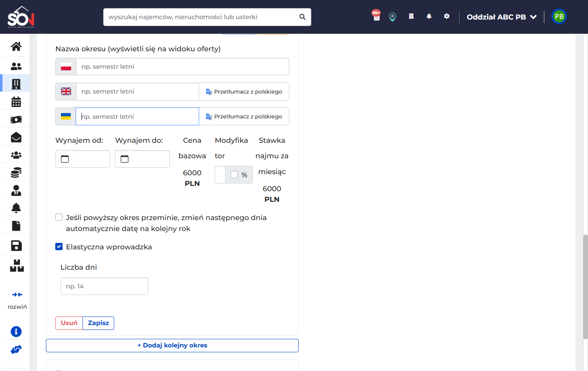Open the handshake icon in sidebar

click(16, 349)
